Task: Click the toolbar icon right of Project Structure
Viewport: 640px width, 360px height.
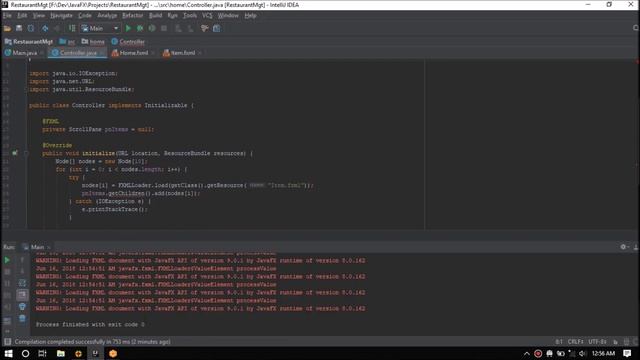Action: click(216, 28)
